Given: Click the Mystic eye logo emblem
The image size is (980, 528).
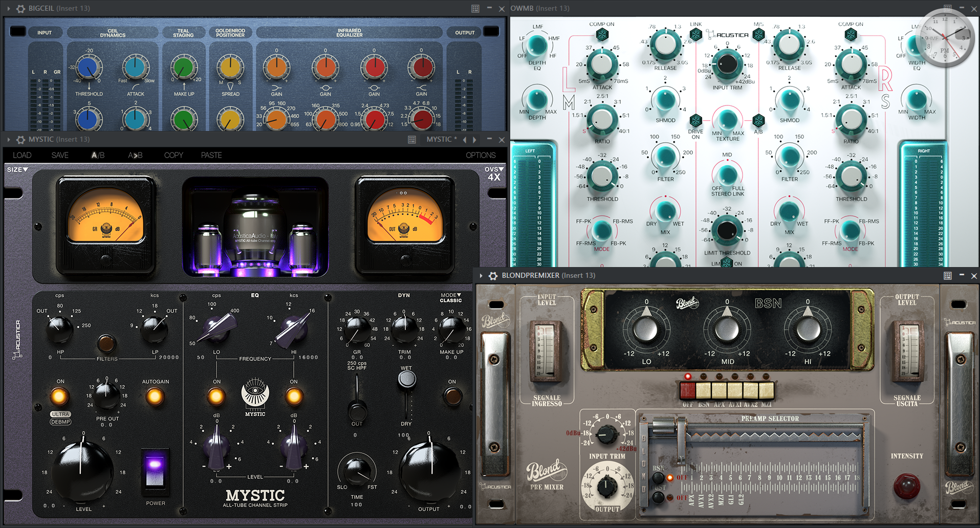Looking at the screenshot, I should point(255,394).
